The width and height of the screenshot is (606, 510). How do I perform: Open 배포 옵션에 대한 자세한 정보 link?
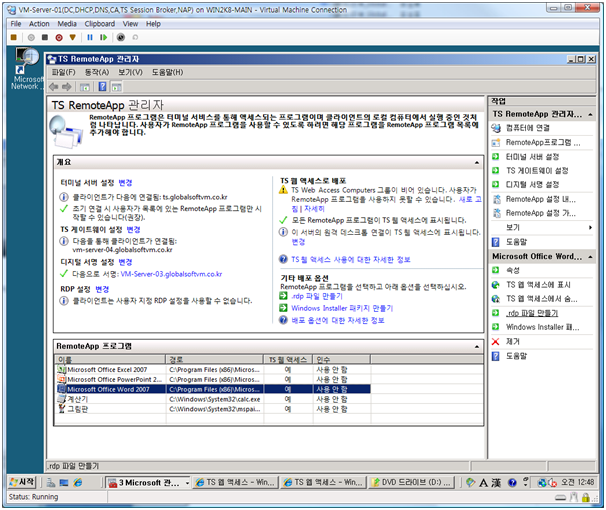[x=338, y=320]
